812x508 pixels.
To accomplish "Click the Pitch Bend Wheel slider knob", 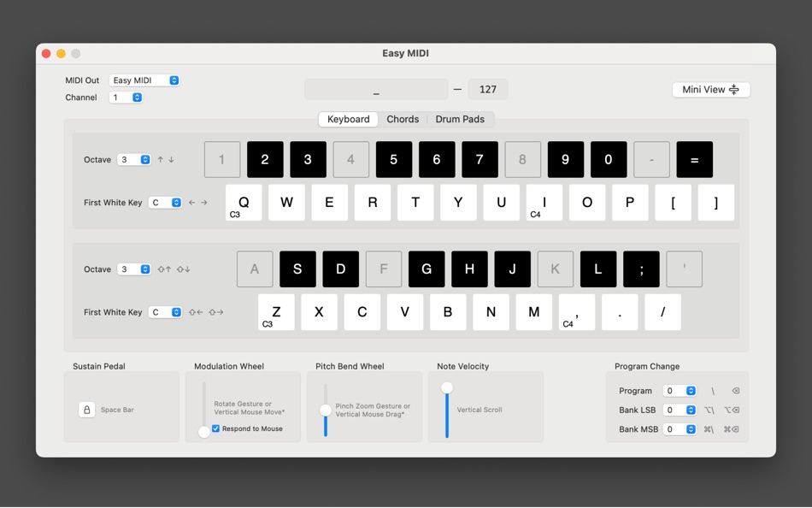I will [x=325, y=410].
